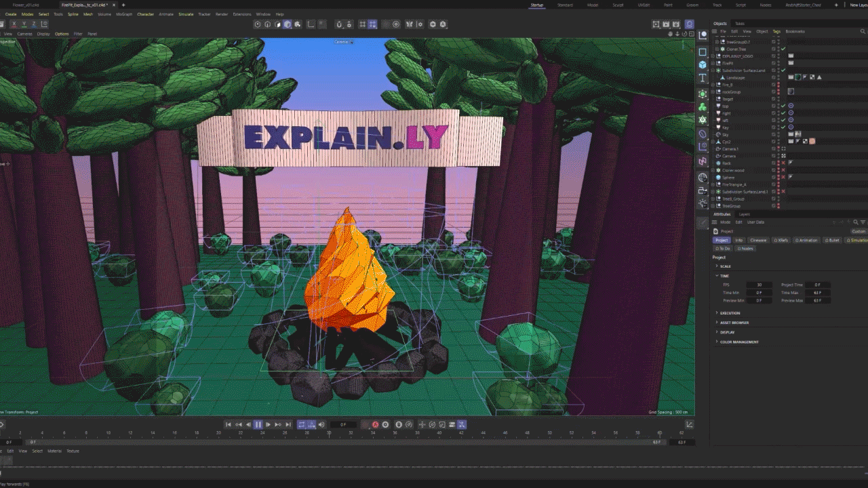The width and height of the screenshot is (868, 488).
Task: Open the To Do project tab
Action: [x=723, y=248]
